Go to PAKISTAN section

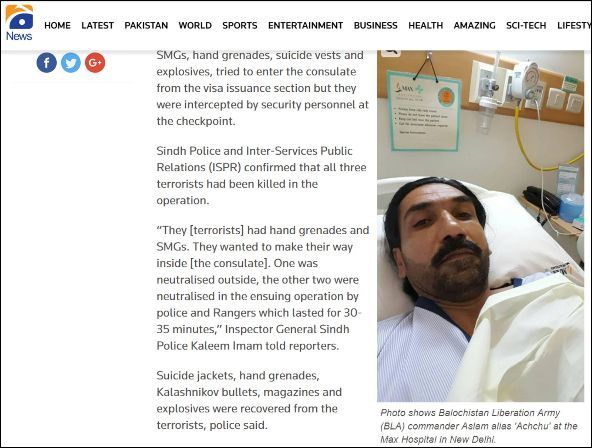point(146,25)
